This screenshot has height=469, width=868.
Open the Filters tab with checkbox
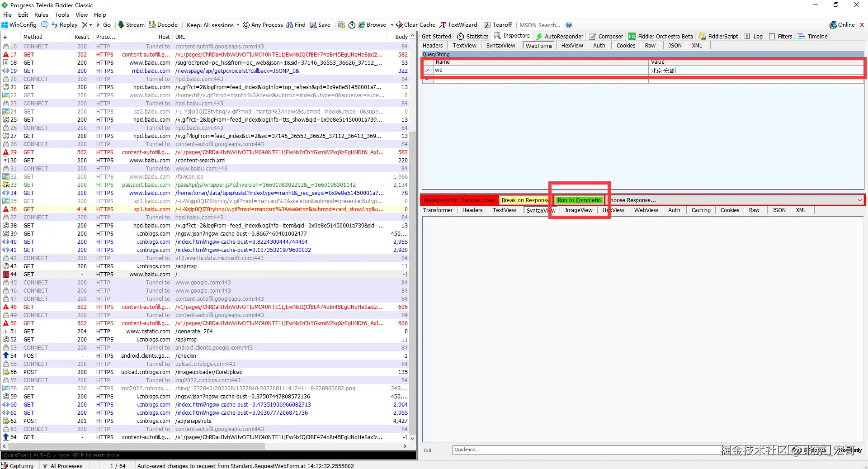[780, 36]
